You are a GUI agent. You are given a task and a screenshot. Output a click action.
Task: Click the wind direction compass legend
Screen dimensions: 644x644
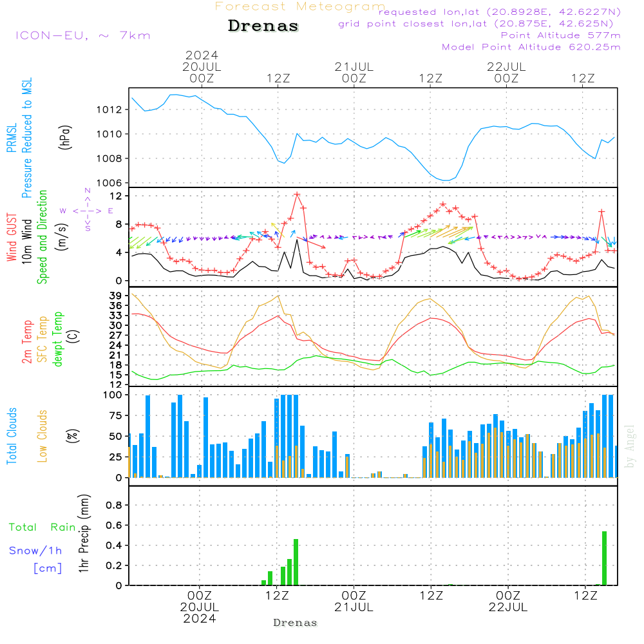tap(87, 211)
